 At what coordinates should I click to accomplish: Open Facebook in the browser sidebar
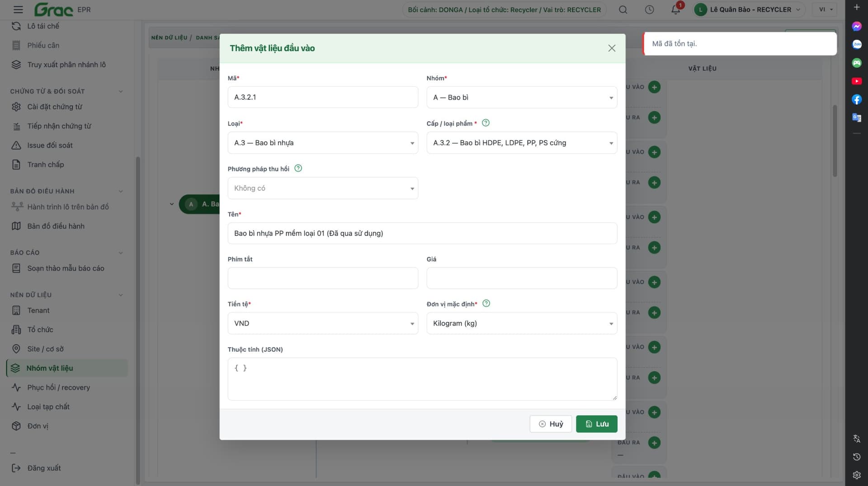[856, 99]
